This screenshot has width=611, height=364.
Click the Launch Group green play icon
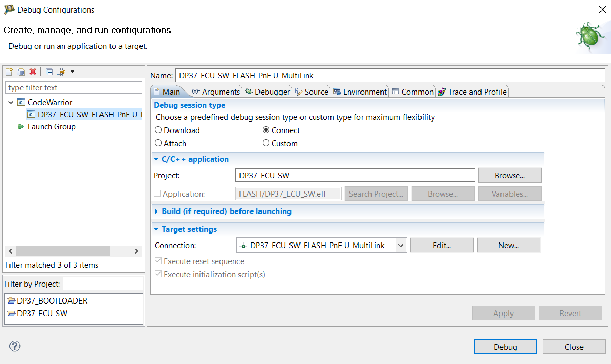(x=21, y=127)
